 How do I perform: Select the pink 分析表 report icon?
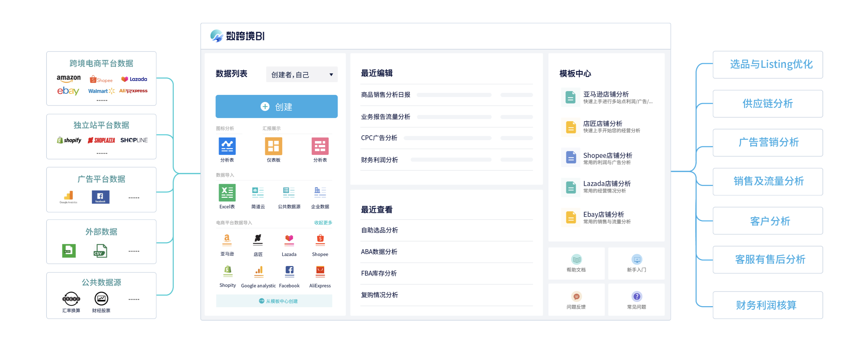pyautogui.click(x=320, y=146)
